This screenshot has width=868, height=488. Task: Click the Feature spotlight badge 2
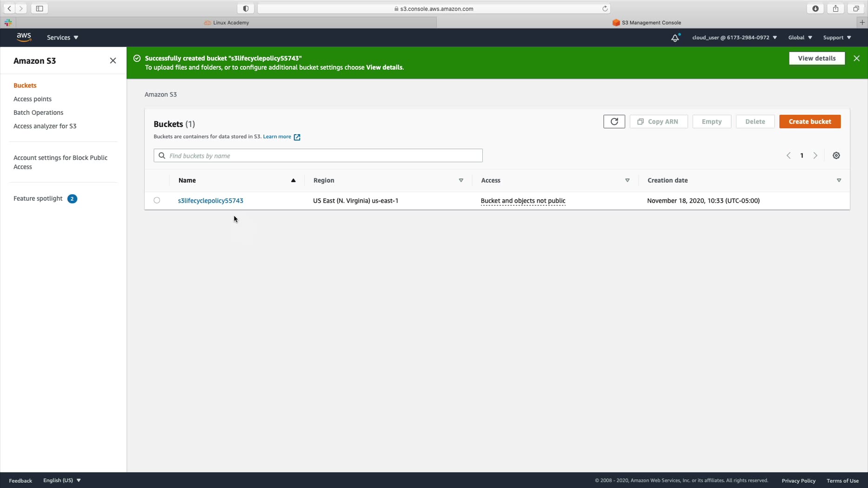tap(72, 198)
